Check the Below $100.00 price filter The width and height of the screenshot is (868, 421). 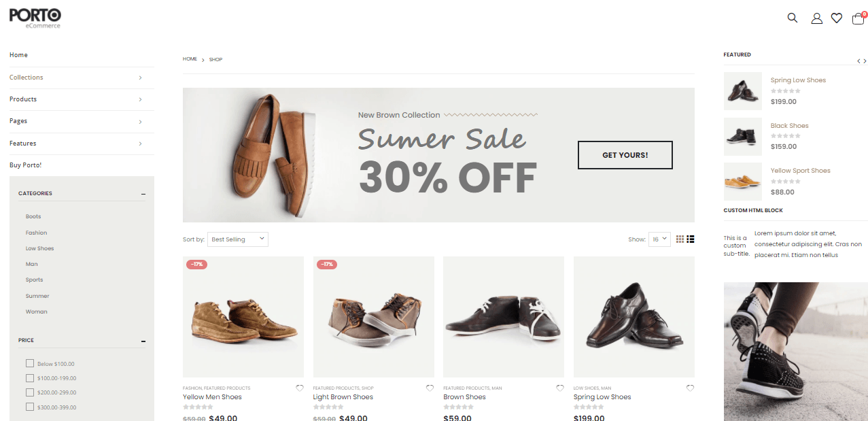[30, 363]
